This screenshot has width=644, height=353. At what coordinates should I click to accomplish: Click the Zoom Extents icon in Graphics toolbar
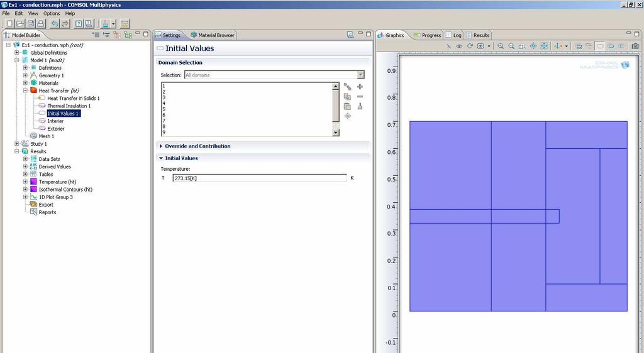click(544, 46)
